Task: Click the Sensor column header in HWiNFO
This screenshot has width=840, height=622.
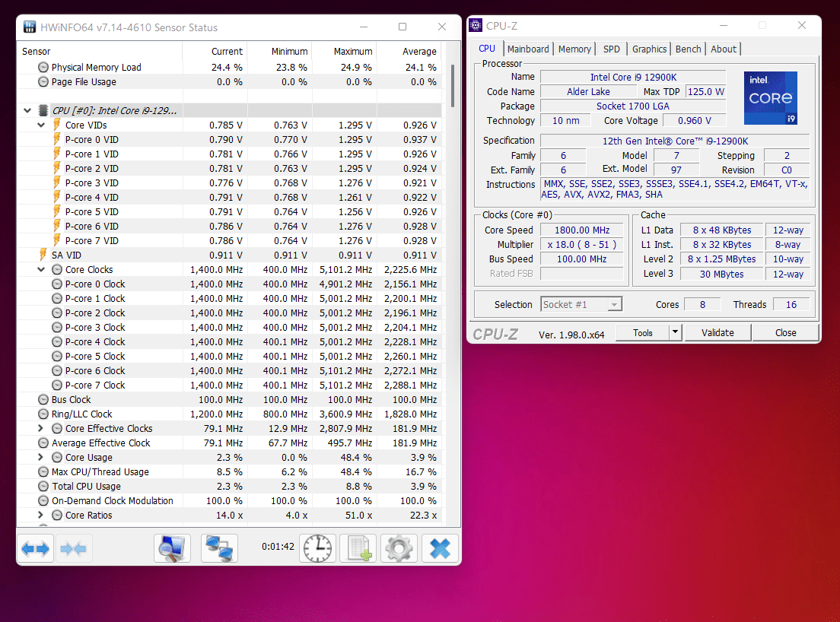Action: [100, 52]
